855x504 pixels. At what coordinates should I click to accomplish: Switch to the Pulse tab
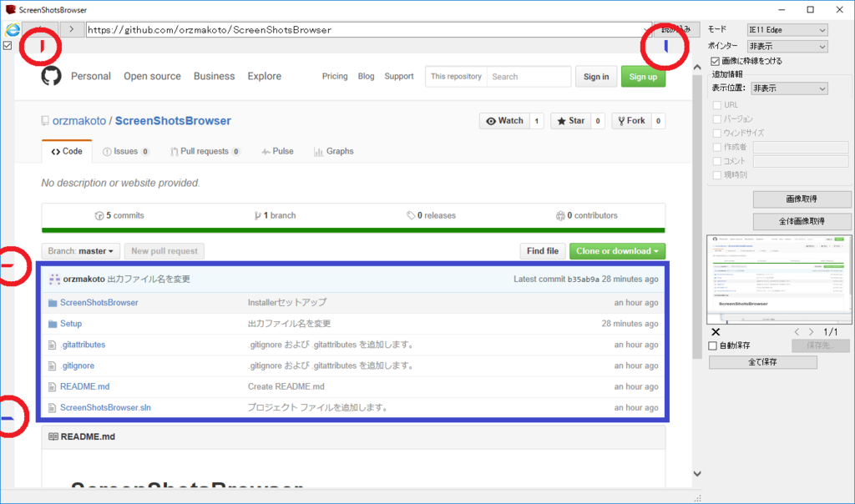277,152
